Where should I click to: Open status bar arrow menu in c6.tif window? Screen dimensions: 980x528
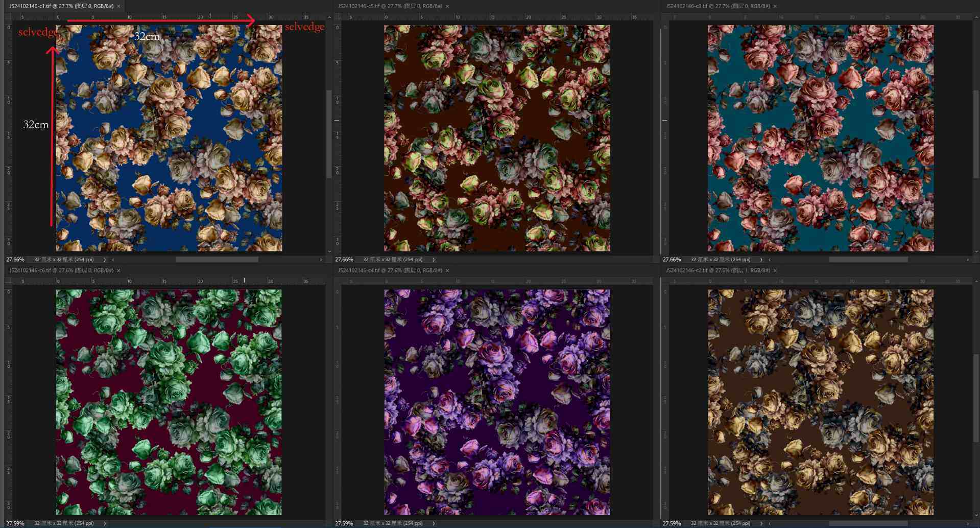tap(105, 523)
